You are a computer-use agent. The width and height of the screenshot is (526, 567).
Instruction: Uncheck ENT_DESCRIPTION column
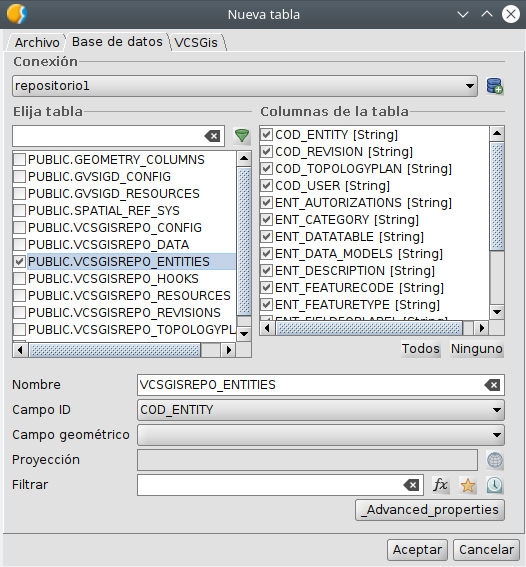click(x=266, y=270)
